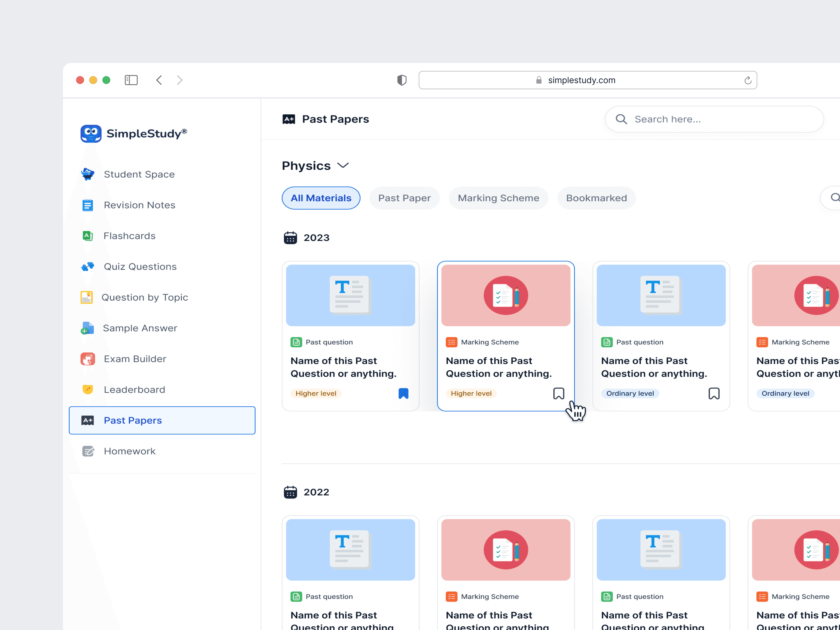Bookmark the Higher level Marking Scheme card
Viewport: 840px width, 630px height.
click(x=559, y=393)
